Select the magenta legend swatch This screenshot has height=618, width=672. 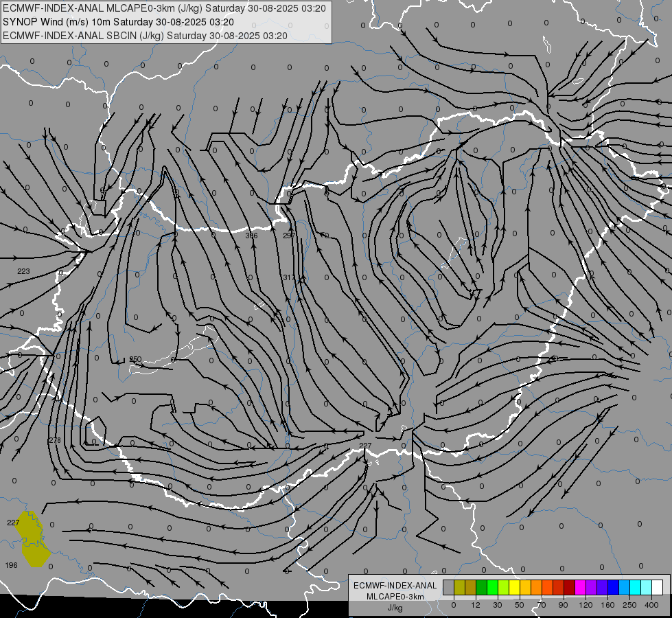tap(581, 587)
